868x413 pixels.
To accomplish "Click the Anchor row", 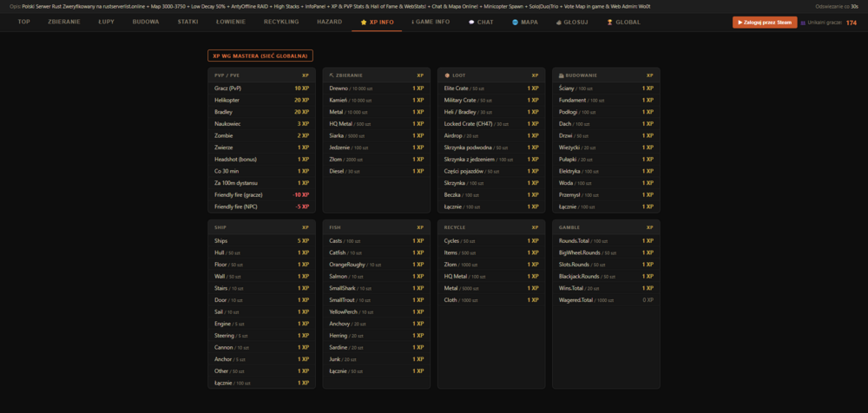I will coord(261,359).
